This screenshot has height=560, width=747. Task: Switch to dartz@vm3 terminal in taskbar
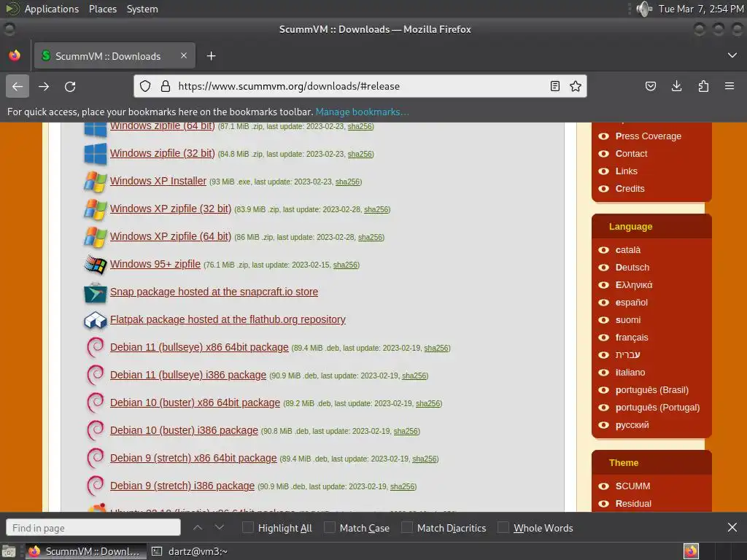point(190,551)
